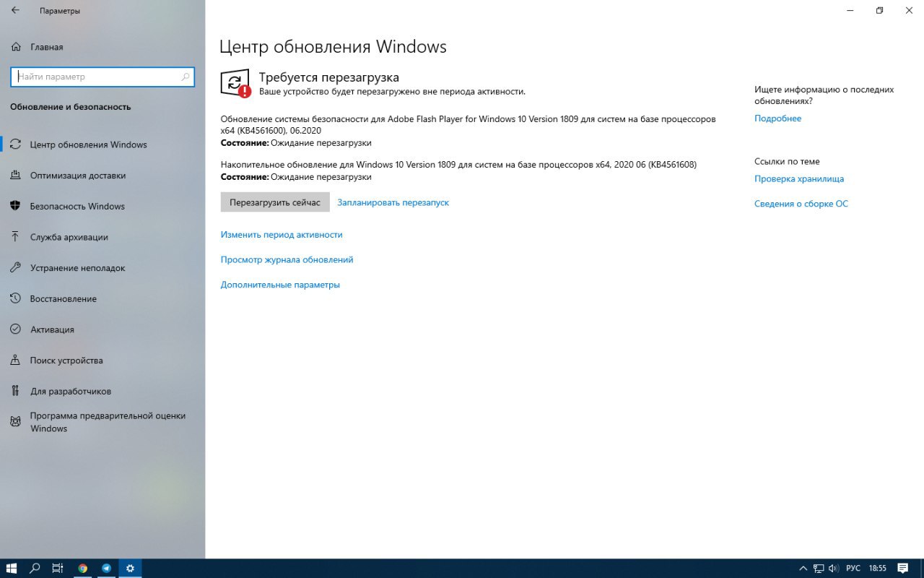924x578 pixels.
Task: Open Chrome from the taskbar
Action: 83,569
